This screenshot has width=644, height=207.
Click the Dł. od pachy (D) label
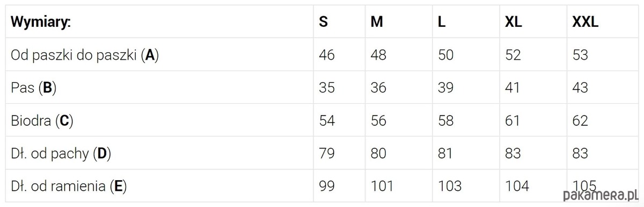[61, 153]
